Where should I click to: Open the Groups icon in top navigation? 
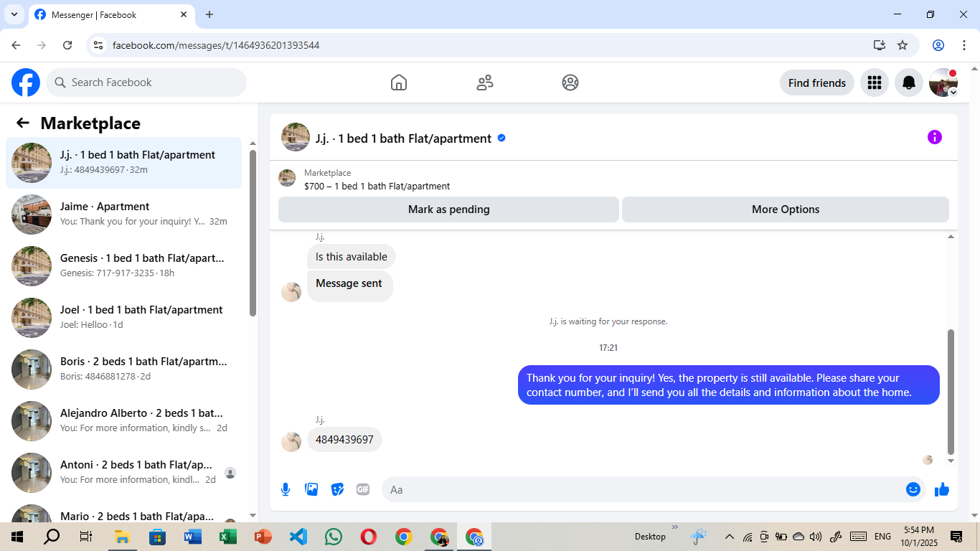coord(570,83)
